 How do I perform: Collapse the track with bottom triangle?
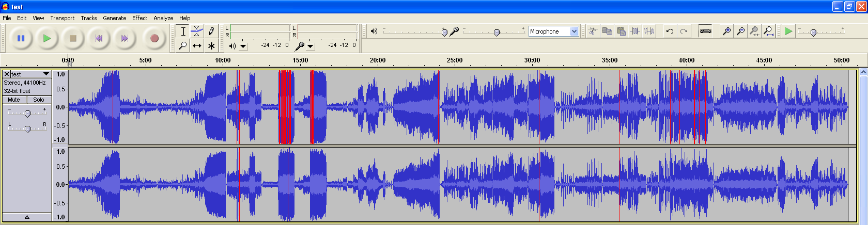27,217
